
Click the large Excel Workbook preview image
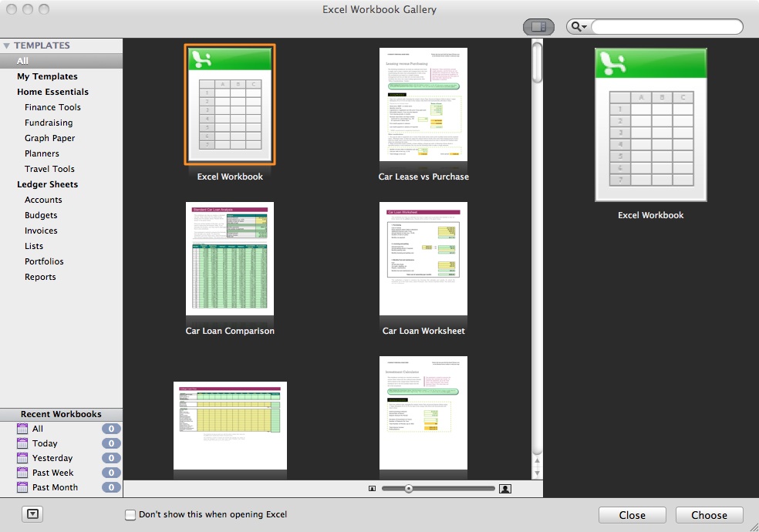coord(650,125)
